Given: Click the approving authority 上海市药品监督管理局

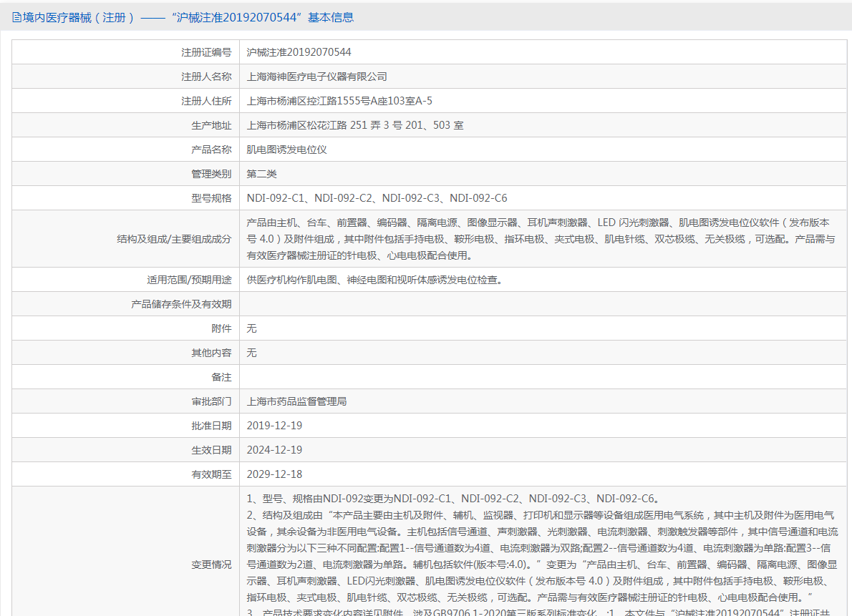Looking at the screenshot, I should [x=296, y=401].
